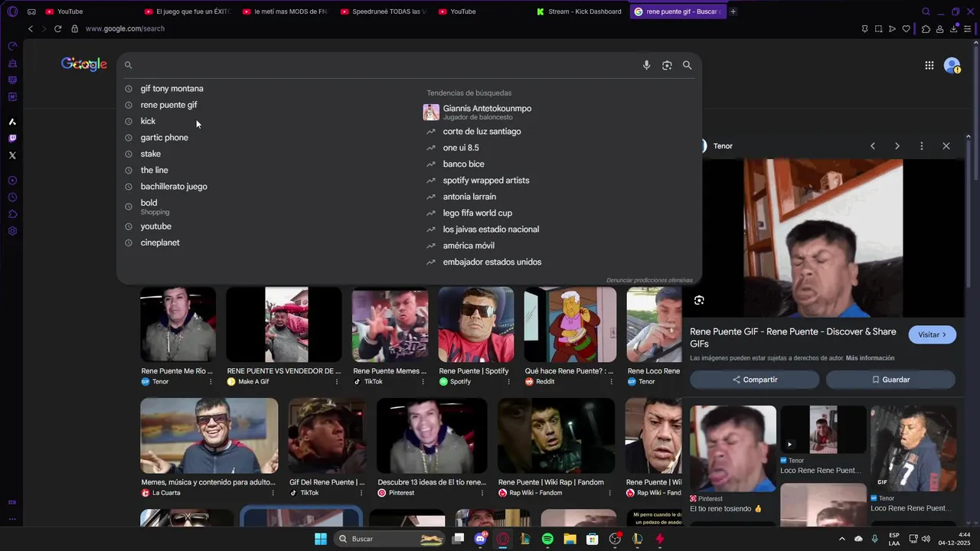The image size is (980, 551).
Task: Open the Qué hace Rene Puente Reddit thumbnail
Action: [570, 324]
